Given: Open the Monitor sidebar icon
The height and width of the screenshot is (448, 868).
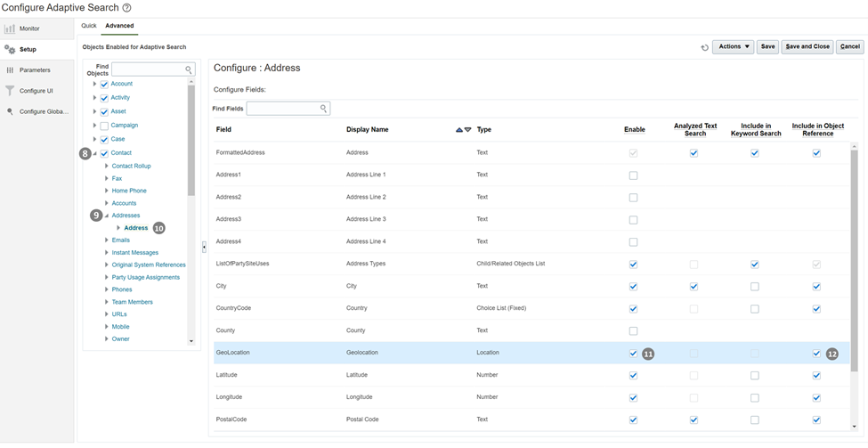Looking at the screenshot, I should point(10,29).
